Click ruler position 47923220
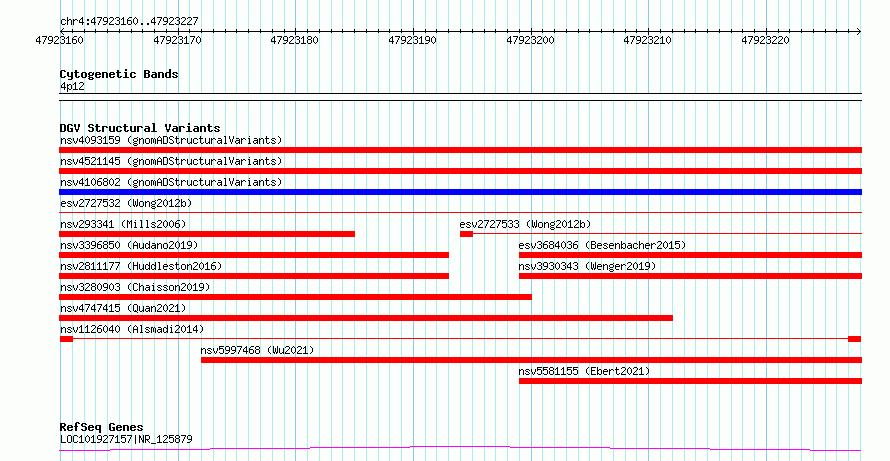890x461 pixels. pyautogui.click(x=766, y=40)
